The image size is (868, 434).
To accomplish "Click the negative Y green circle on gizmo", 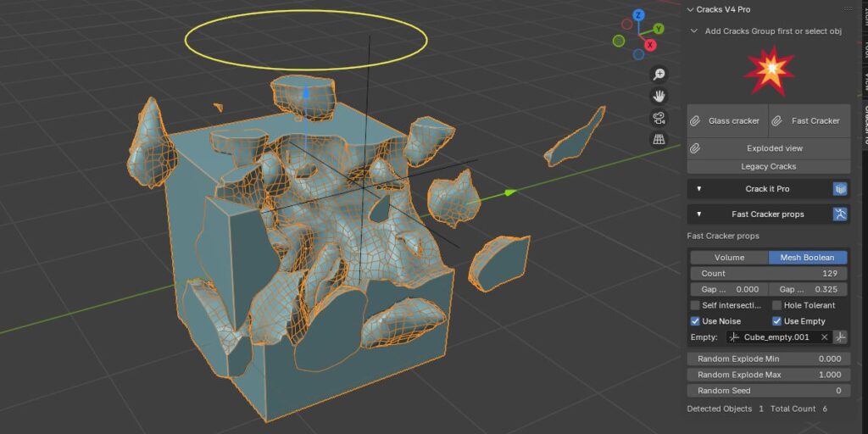I will click(x=619, y=41).
